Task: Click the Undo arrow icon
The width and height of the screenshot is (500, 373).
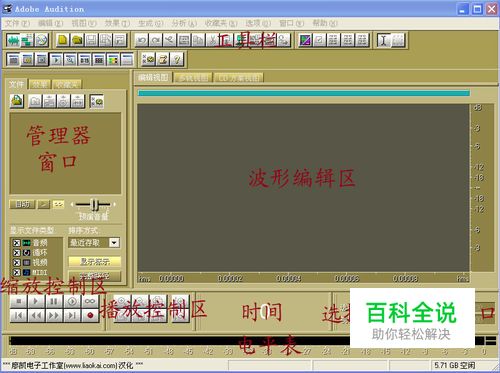Action: click(142, 40)
